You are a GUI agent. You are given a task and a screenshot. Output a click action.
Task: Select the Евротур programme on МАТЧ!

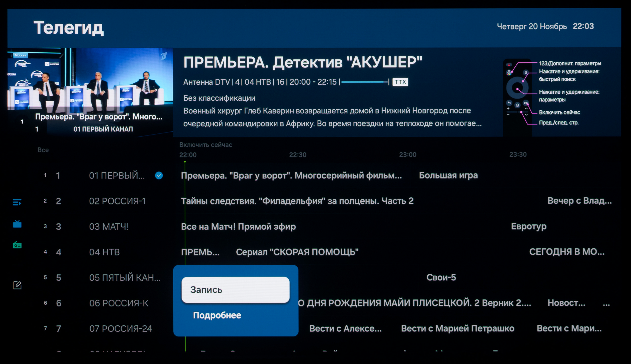(x=529, y=226)
